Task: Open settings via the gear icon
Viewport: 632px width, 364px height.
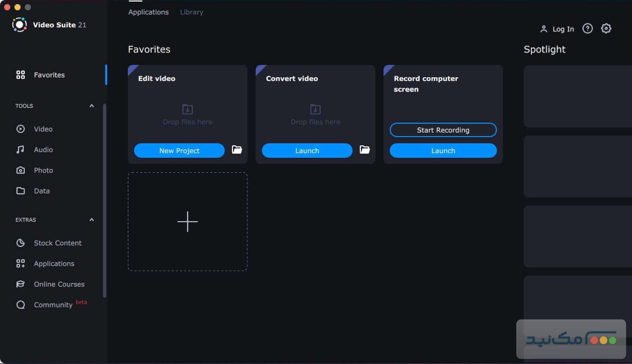Action: pyautogui.click(x=606, y=28)
